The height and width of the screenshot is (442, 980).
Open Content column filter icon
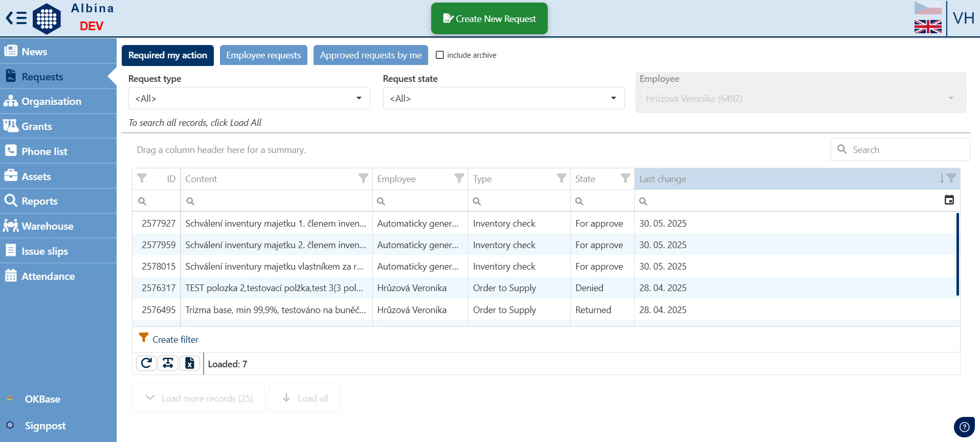coord(363,179)
